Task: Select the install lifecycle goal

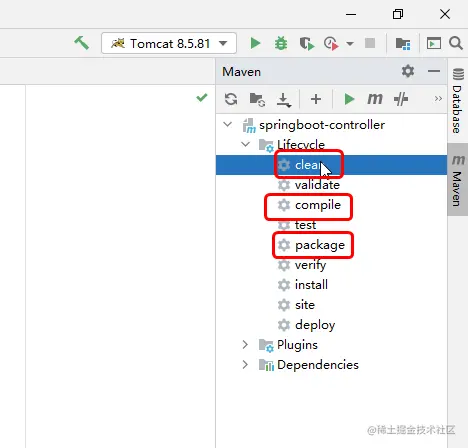Action: pos(311,285)
